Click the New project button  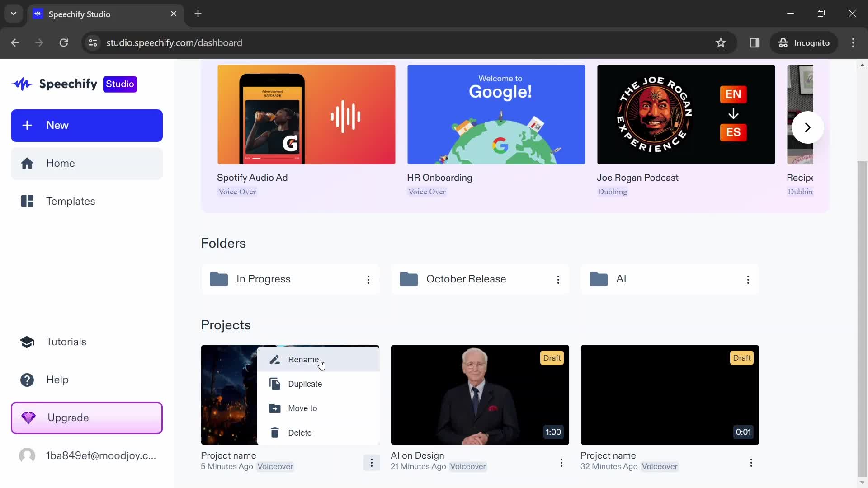coord(87,126)
